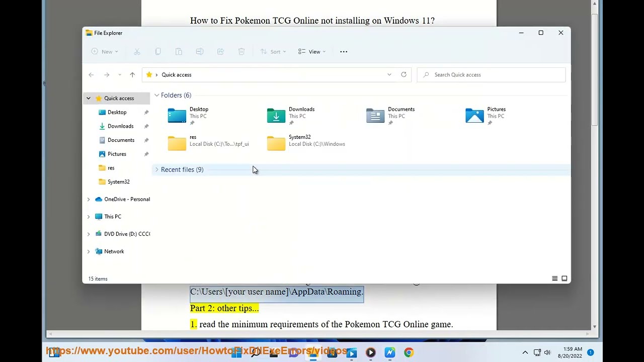The height and width of the screenshot is (362, 644).
Task: Click the Share icon in toolbar
Action: 220,52
